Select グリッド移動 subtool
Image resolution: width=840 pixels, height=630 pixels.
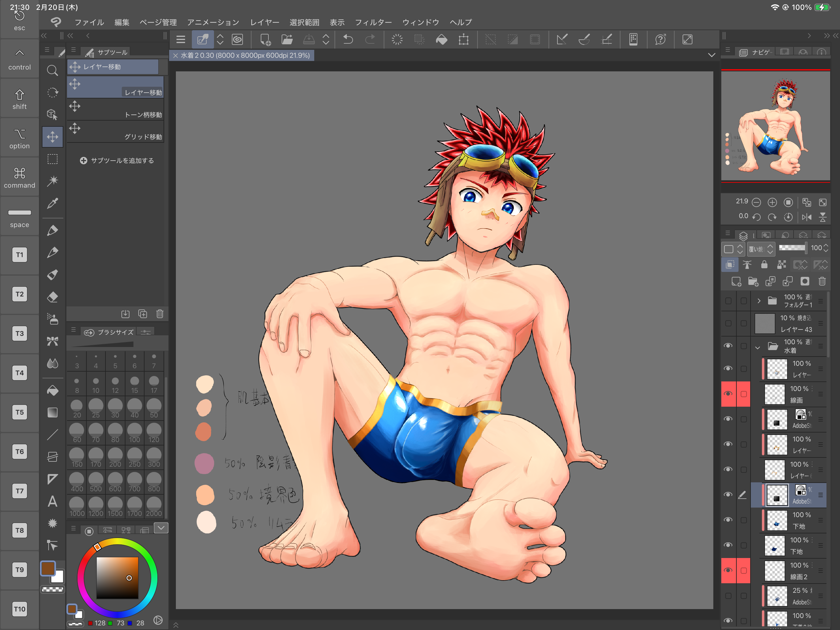tap(115, 131)
